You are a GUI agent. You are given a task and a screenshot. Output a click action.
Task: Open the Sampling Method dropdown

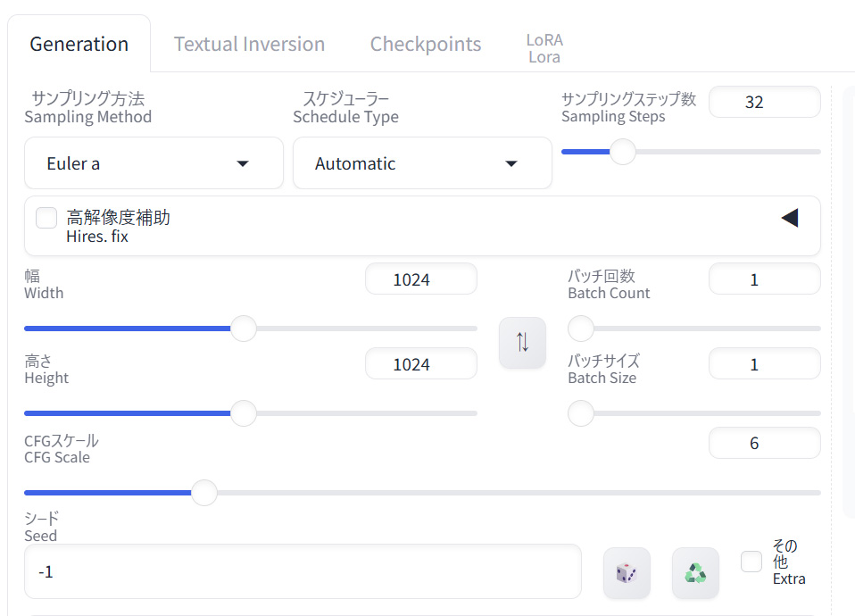click(x=154, y=163)
